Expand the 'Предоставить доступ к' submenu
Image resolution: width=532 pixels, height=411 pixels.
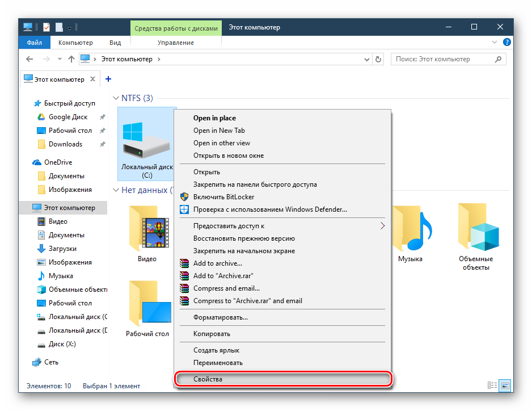coord(382,226)
